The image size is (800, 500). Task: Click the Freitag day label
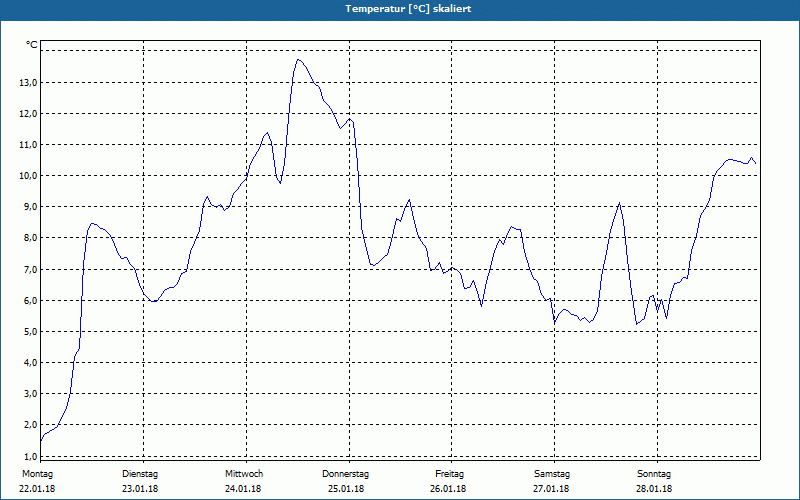[449, 474]
